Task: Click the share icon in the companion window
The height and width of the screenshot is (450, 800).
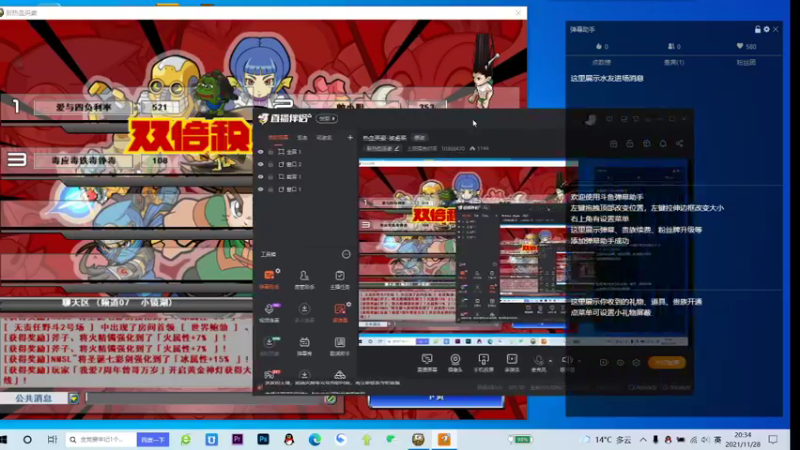Action: tap(680, 144)
